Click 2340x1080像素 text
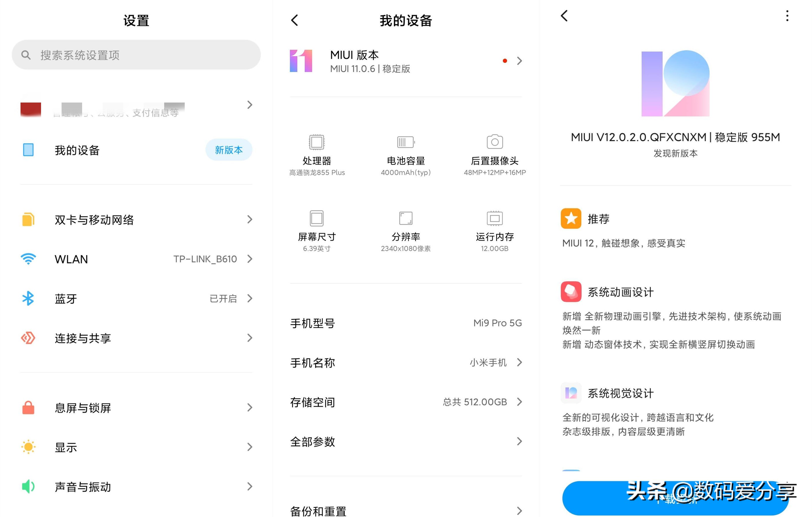The width and height of the screenshot is (812, 517). click(x=406, y=248)
